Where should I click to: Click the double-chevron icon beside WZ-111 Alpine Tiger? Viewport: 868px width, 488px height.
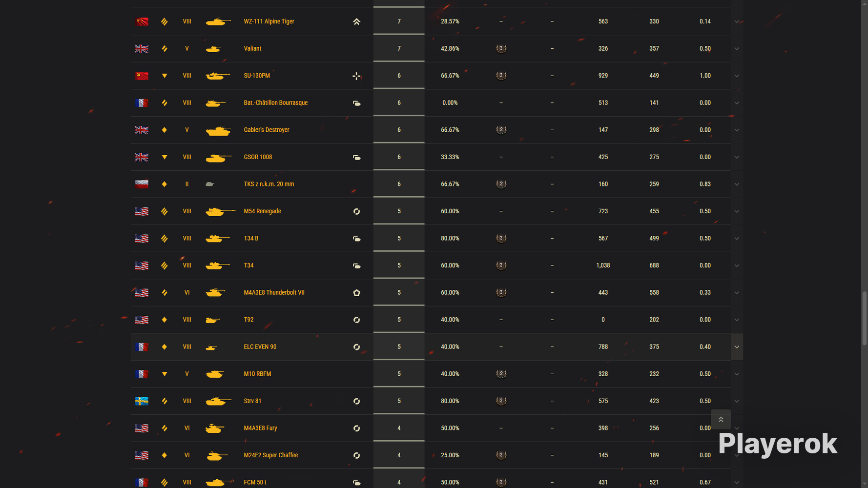357,21
